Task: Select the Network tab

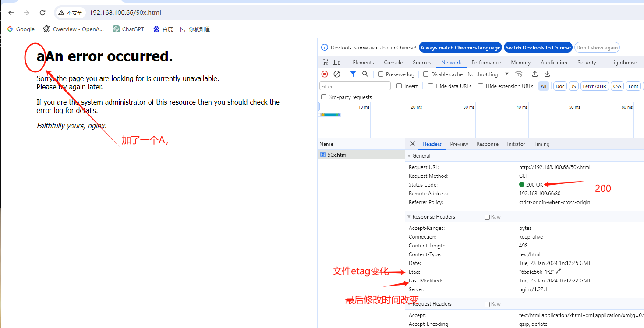Action: [x=451, y=63]
